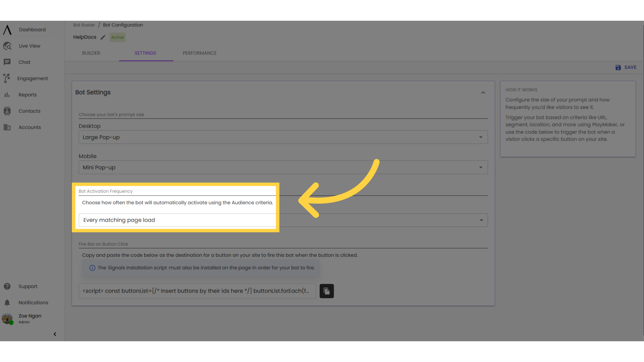Screen dimensions: 644x362
Task: Click the Contacts icon in sidebar
Action: tap(7, 111)
